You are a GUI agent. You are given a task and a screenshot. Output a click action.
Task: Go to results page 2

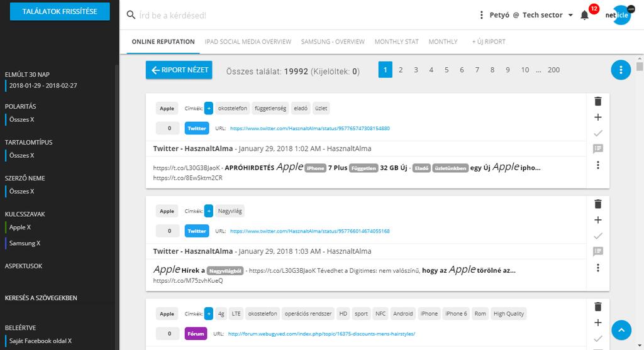(x=401, y=70)
